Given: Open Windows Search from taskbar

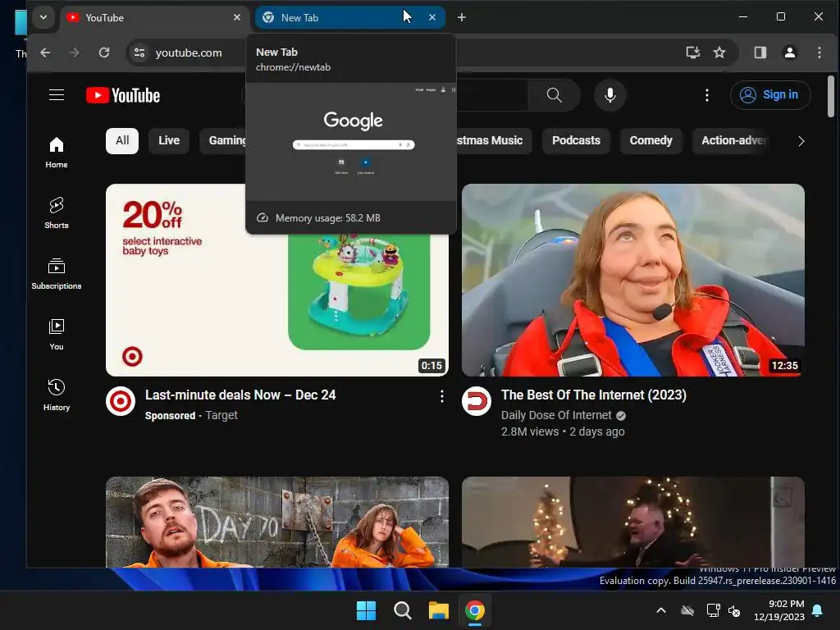Looking at the screenshot, I should point(402,610).
